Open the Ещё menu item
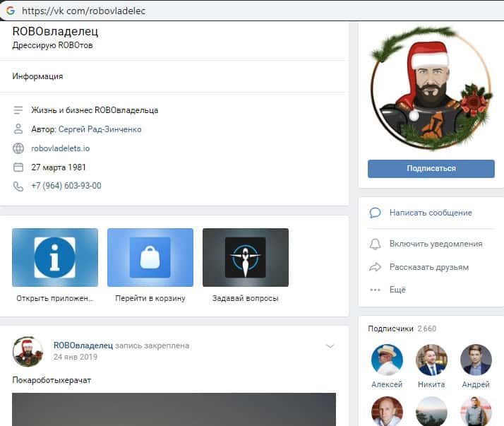This screenshot has height=426, width=504. [x=397, y=290]
